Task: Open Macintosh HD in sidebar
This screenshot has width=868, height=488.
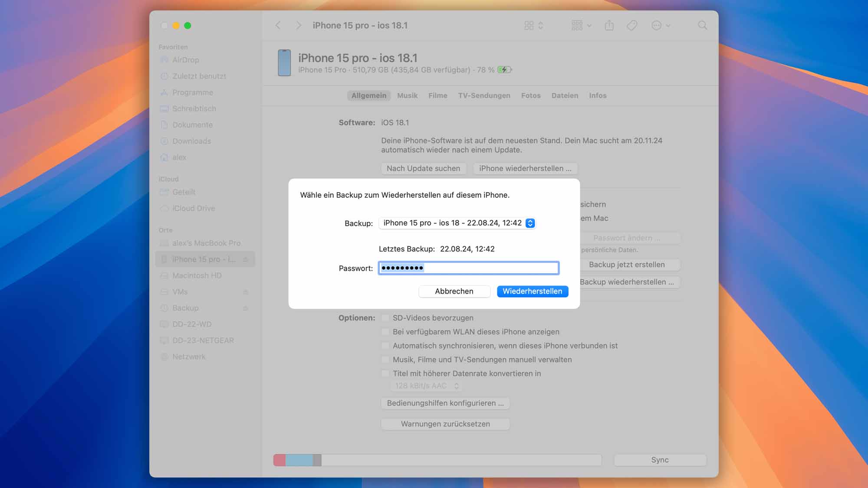Action: tap(197, 275)
